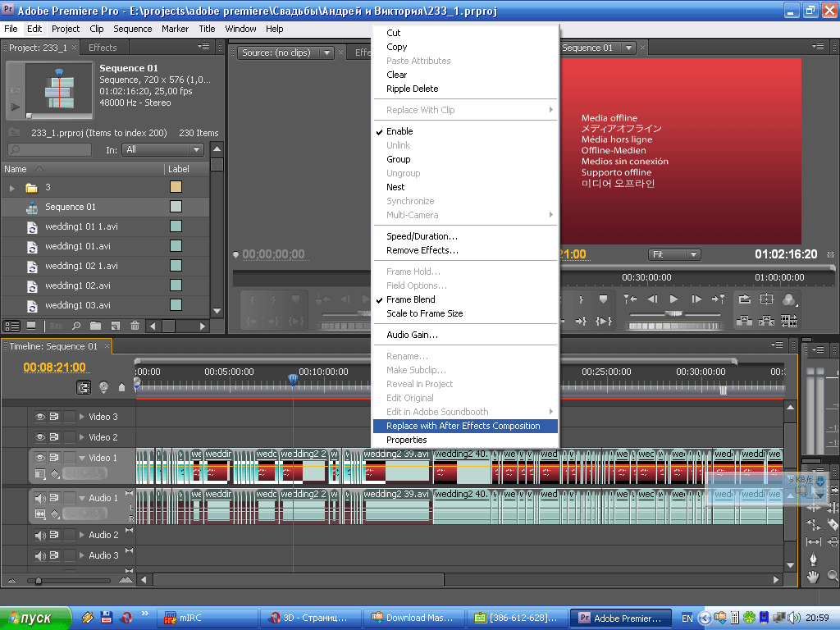Create new bin with folder icon
Screen dimensions: 840x630
click(x=95, y=326)
